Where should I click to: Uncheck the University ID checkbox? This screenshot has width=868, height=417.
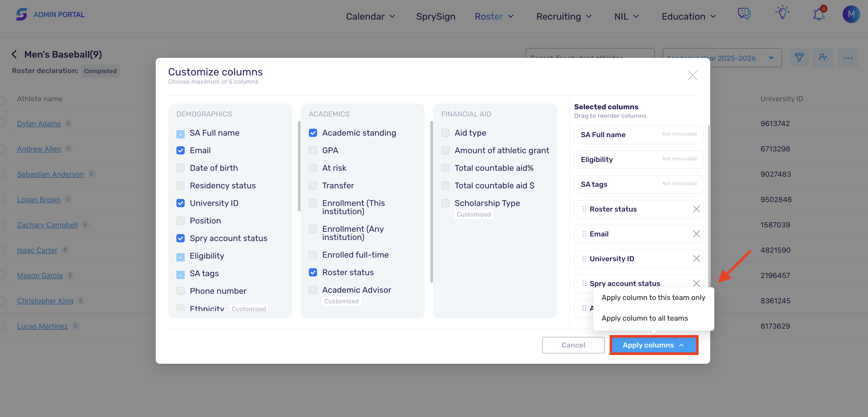181,203
